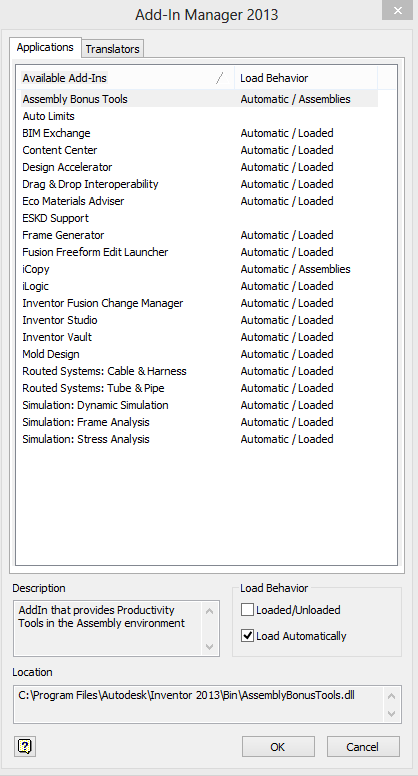Pick Simulation: Dynamic Simulation
The image size is (418, 776).
pos(198,405)
